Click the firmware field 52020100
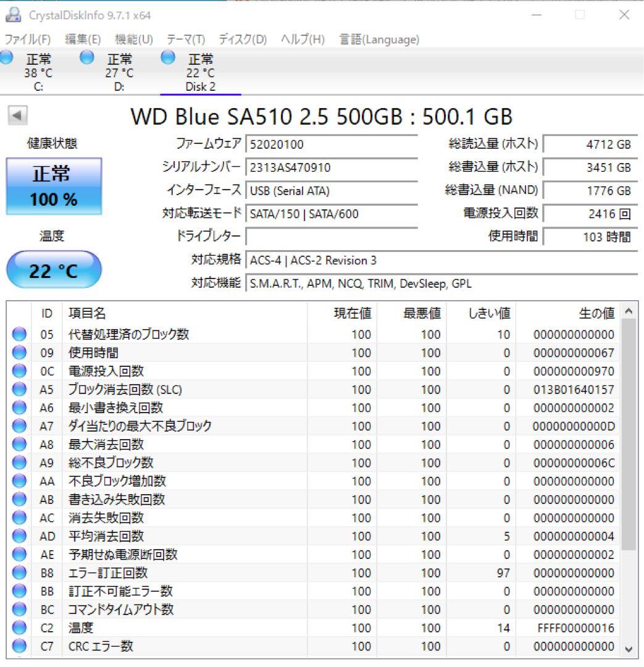This screenshot has height=667, width=644. pos(332,144)
